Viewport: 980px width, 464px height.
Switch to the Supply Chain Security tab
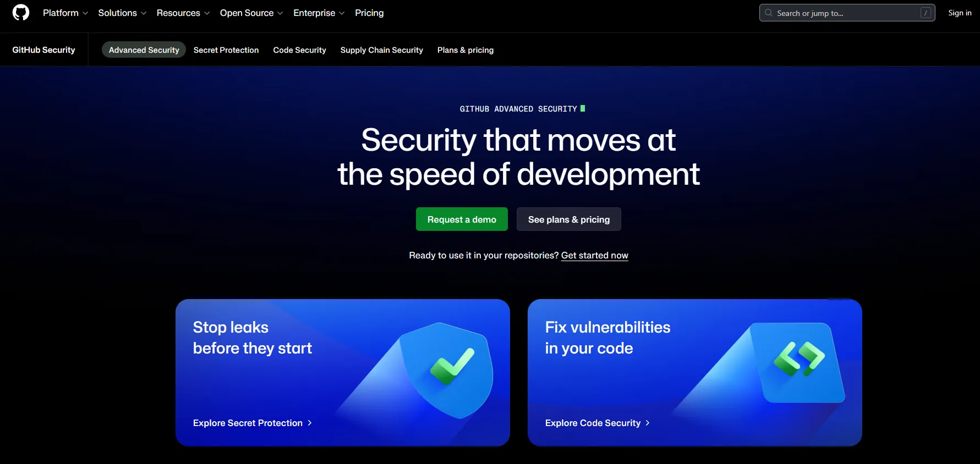(x=381, y=50)
